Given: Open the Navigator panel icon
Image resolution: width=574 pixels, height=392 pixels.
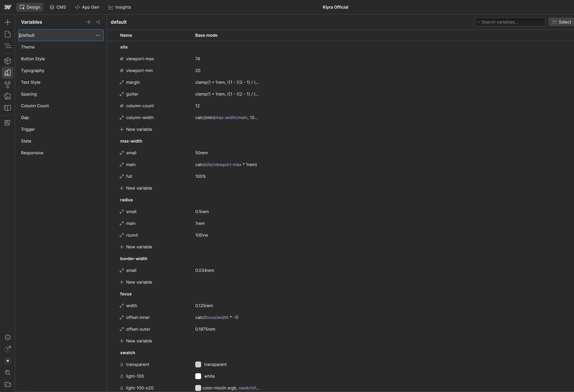Looking at the screenshot, I should point(8,46).
